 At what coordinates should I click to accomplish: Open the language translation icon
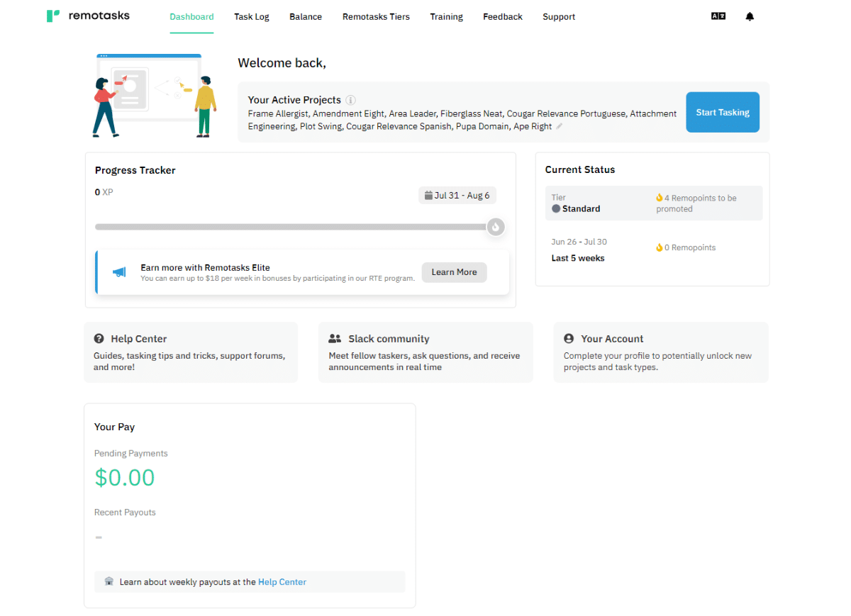click(x=718, y=16)
